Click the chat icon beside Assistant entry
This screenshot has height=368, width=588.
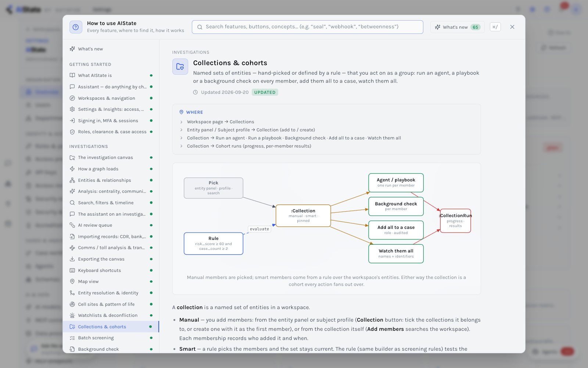coord(72,87)
